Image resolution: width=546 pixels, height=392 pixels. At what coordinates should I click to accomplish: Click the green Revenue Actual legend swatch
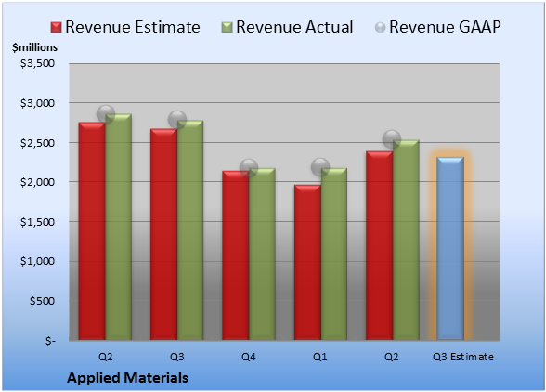[x=227, y=28]
